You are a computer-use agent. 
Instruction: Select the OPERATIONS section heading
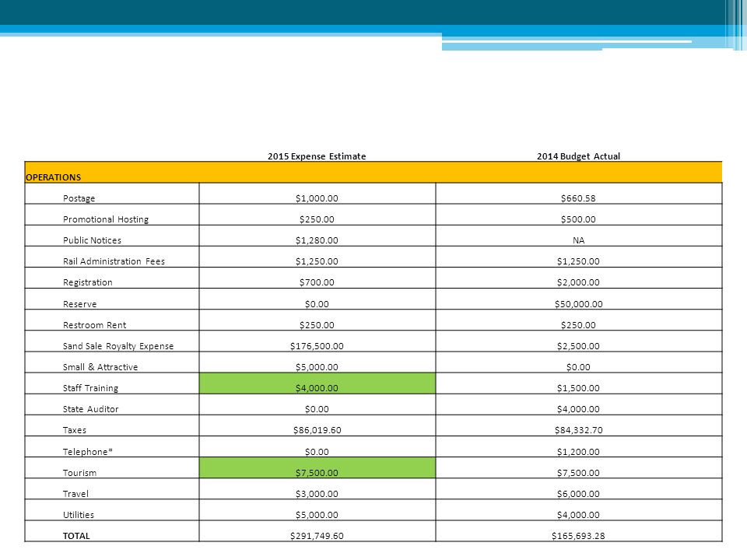coord(54,177)
